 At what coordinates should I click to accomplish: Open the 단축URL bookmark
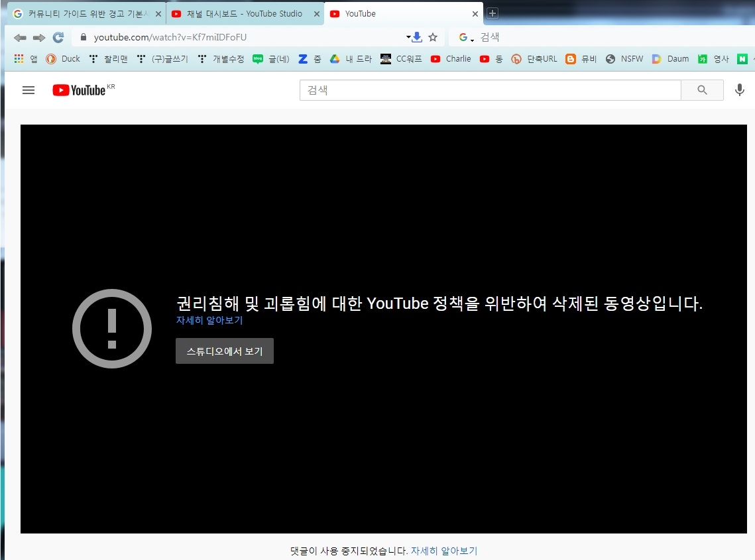coord(534,59)
